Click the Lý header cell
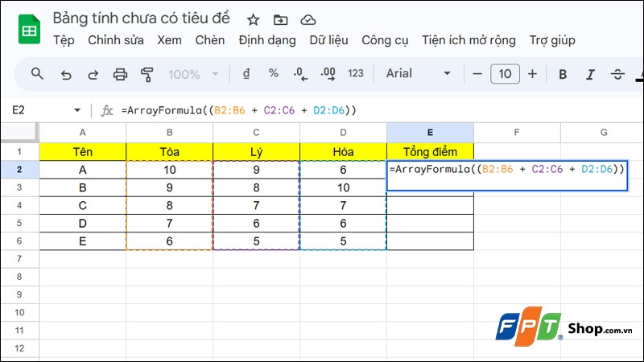Viewport: 644px width, 362px height. point(256,152)
